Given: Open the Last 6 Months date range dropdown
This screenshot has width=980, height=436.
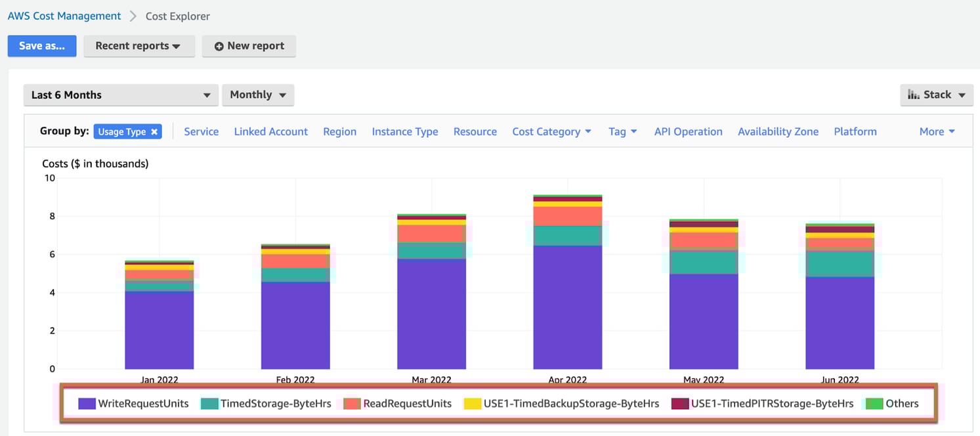Looking at the screenshot, I should (x=121, y=95).
